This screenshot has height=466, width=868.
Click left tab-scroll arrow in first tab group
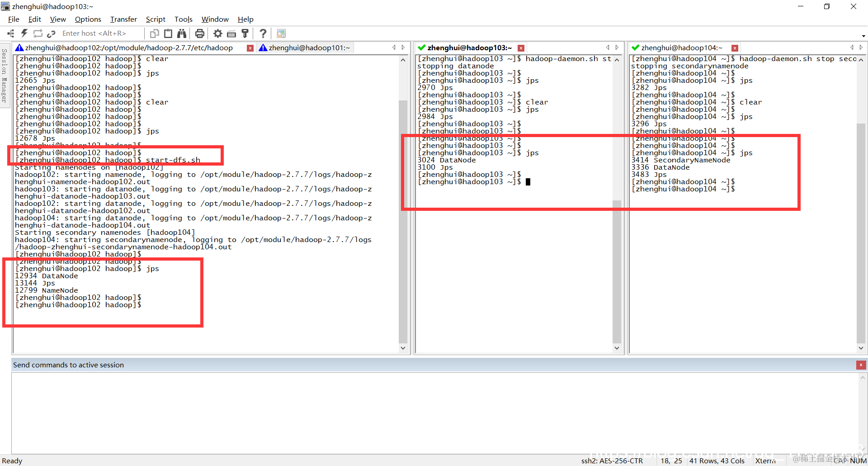[394, 48]
